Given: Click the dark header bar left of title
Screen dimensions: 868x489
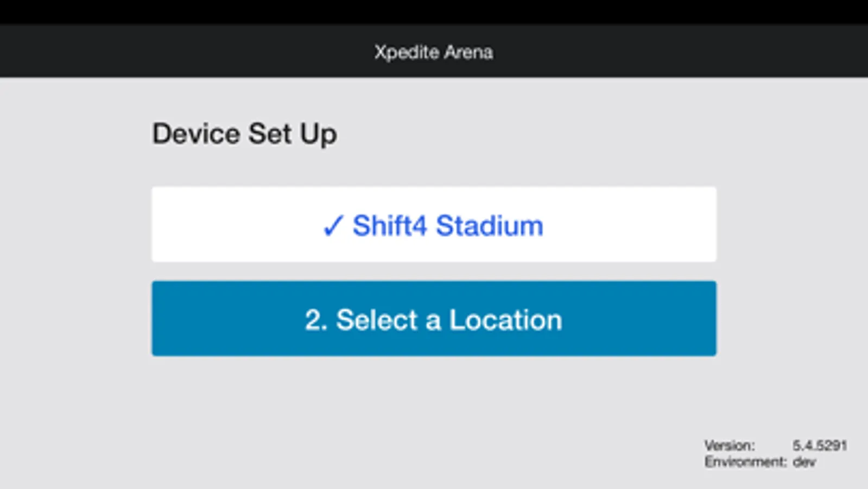Looking at the screenshot, I should click(163, 52).
